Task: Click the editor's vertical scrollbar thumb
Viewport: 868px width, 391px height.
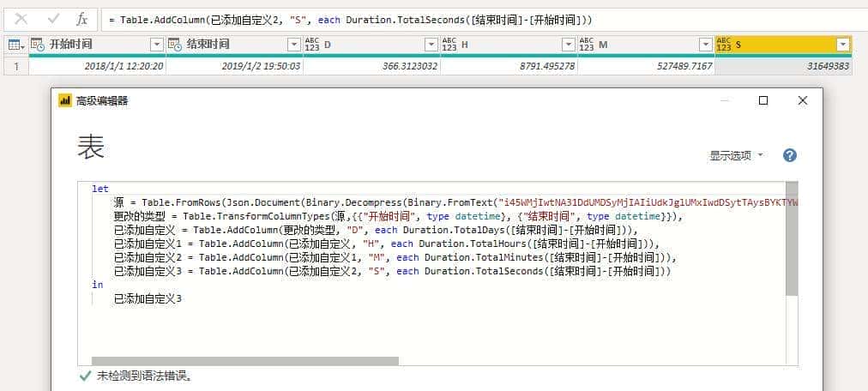Action: pyautogui.click(x=792, y=238)
